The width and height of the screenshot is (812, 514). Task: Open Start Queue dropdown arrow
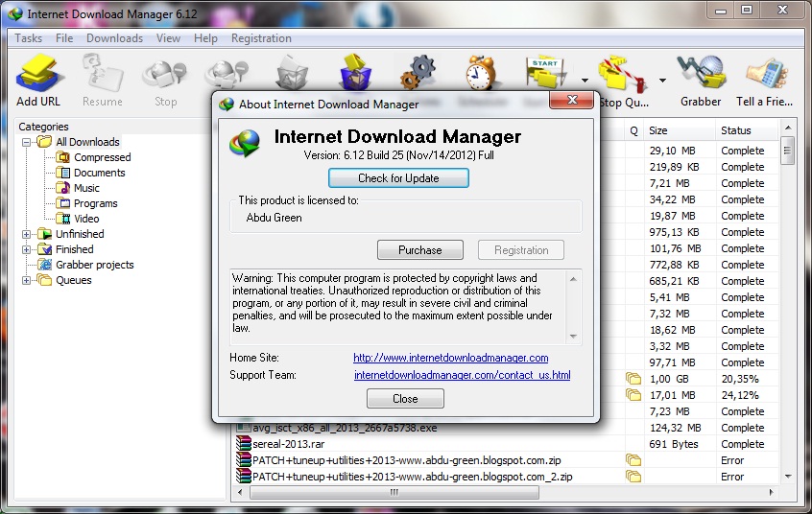585,81
